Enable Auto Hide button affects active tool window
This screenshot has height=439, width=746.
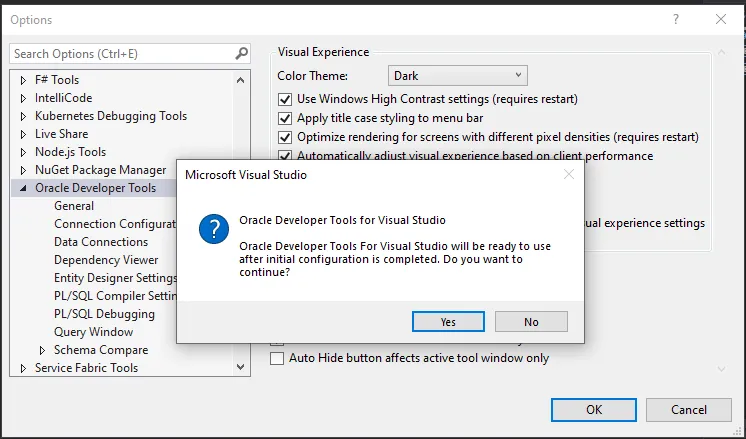pos(277,358)
